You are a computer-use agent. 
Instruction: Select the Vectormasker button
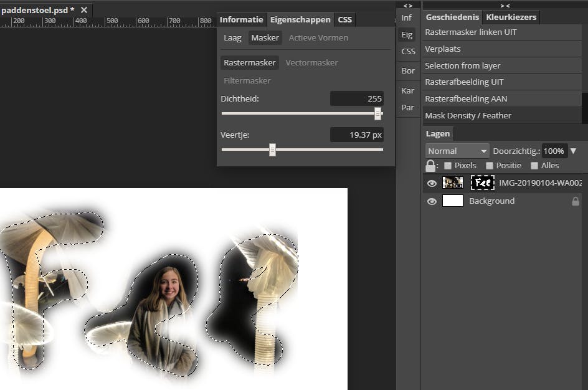pyautogui.click(x=311, y=62)
